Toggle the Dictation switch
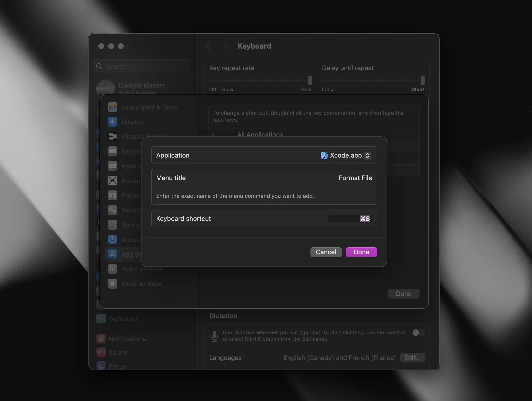 pyautogui.click(x=418, y=333)
